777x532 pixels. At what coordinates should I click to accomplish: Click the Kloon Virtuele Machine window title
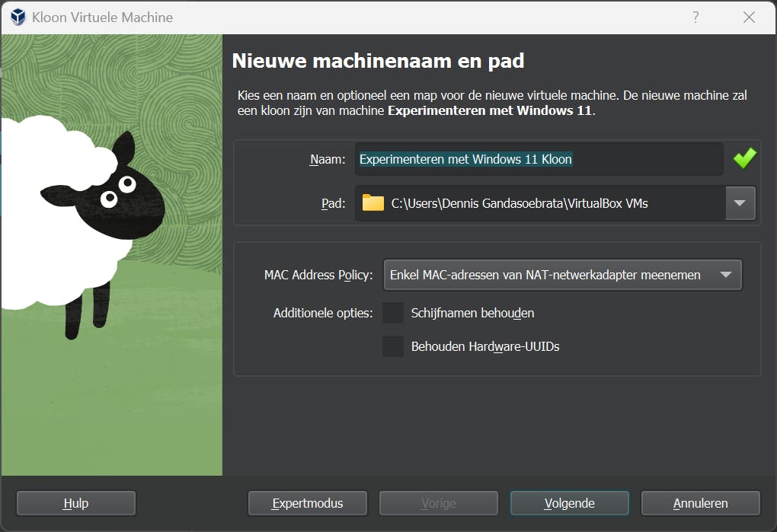(102, 18)
